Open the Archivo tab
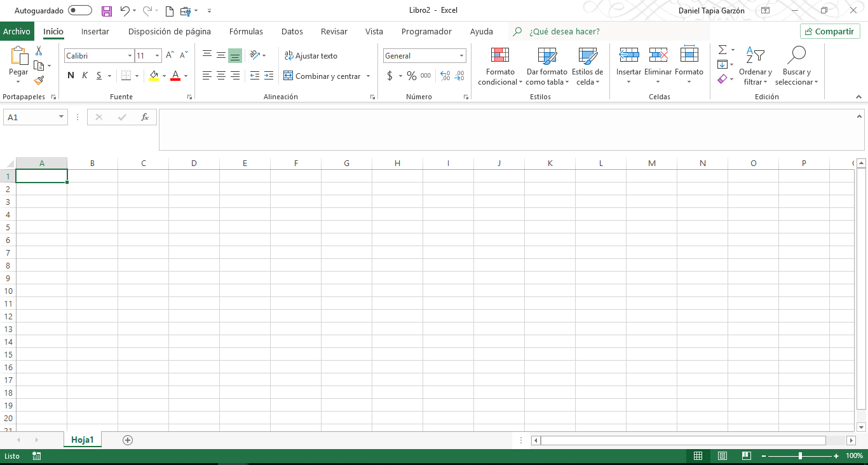The image size is (868, 465). 17,31
